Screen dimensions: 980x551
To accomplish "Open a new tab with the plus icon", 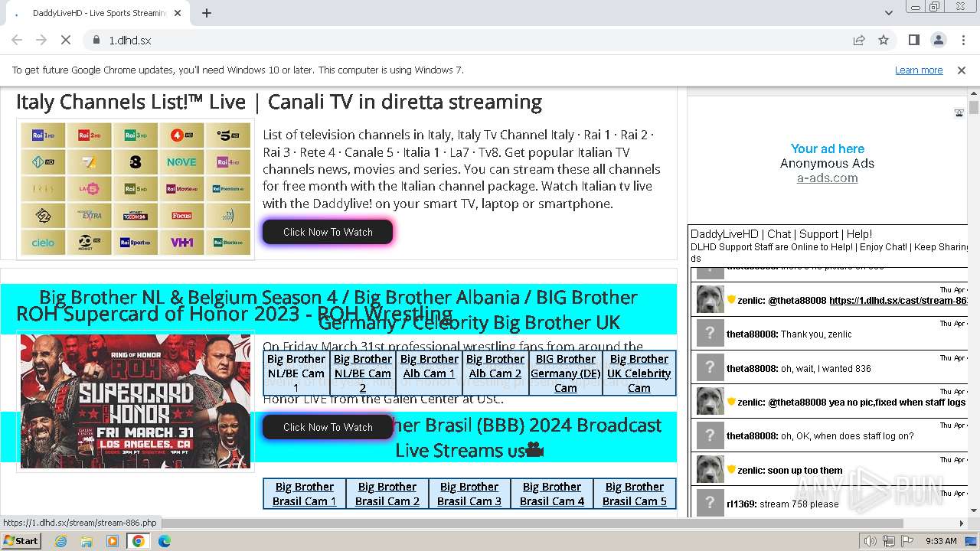I will (207, 13).
